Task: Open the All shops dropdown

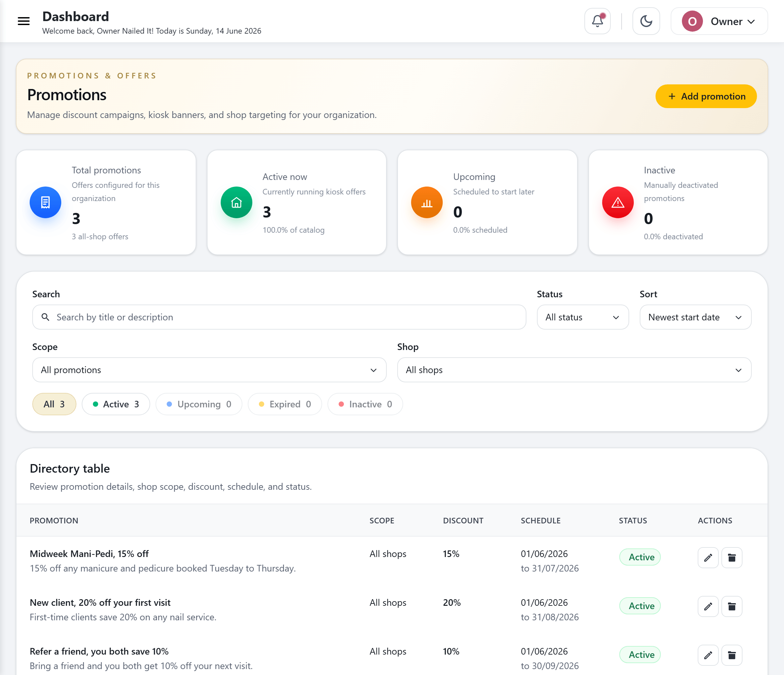Action: click(574, 369)
